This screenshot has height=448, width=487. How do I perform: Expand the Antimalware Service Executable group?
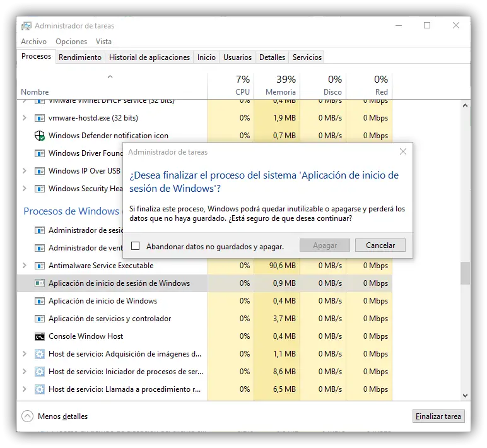pos(25,266)
